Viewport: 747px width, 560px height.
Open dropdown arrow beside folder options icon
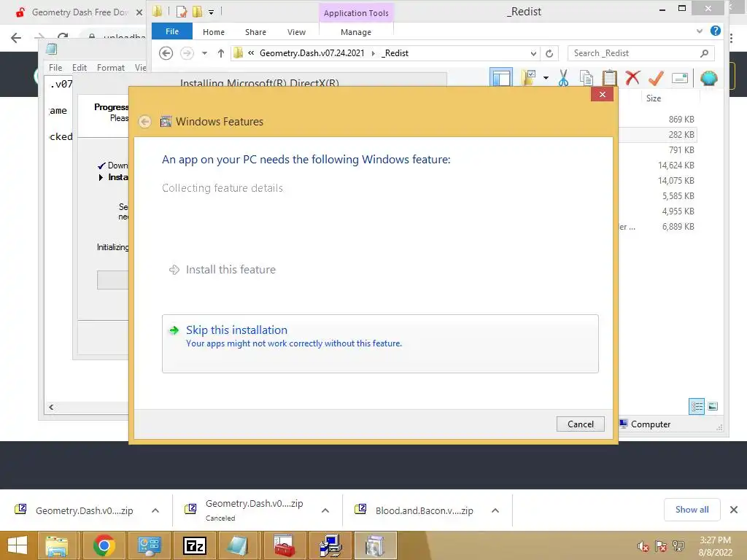(546, 78)
